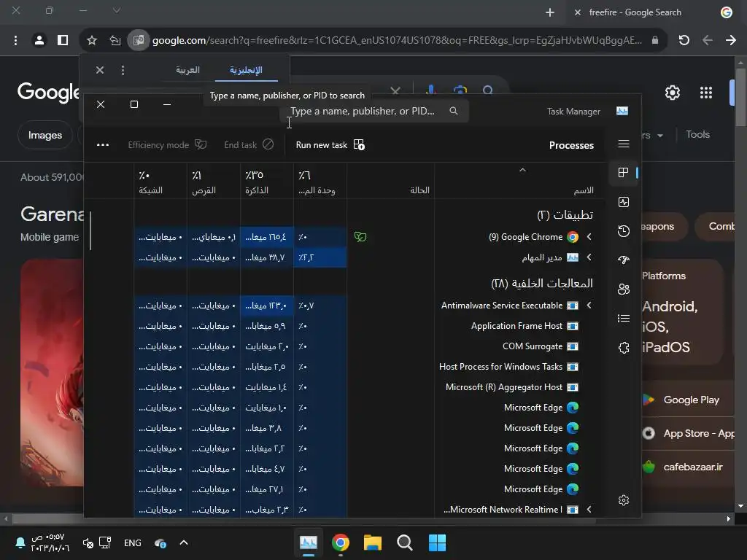
Task: Open Task Manager settings gear
Action: point(623,500)
